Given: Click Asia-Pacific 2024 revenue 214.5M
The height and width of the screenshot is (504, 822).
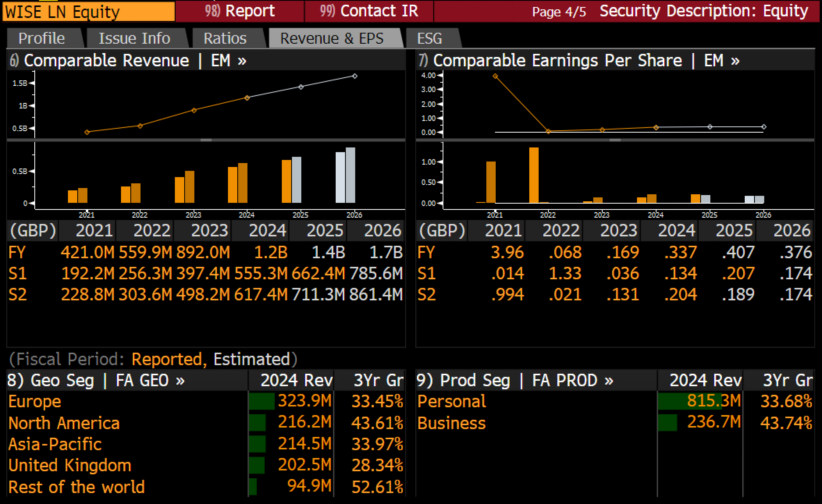Looking at the screenshot, I should pyautogui.click(x=305, y=444).
